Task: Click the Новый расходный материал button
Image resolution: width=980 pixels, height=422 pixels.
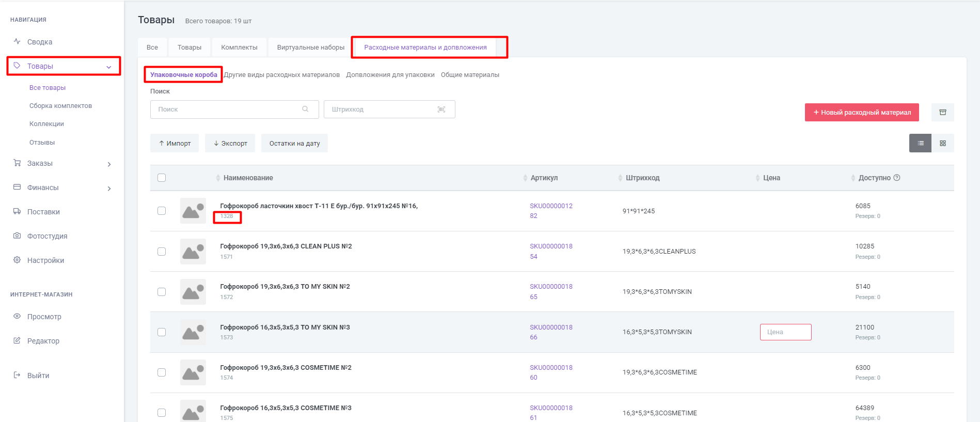Action: click(861, 112)
